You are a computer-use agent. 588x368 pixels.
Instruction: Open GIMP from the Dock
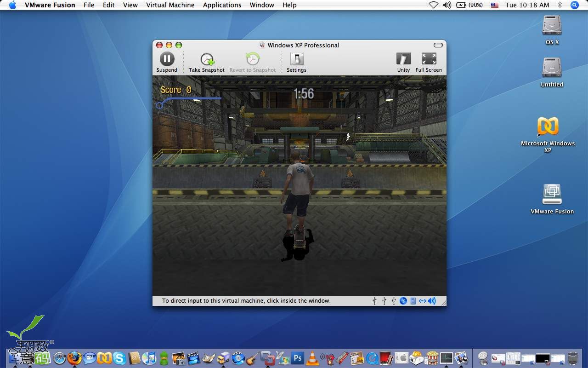coord(208,358)
